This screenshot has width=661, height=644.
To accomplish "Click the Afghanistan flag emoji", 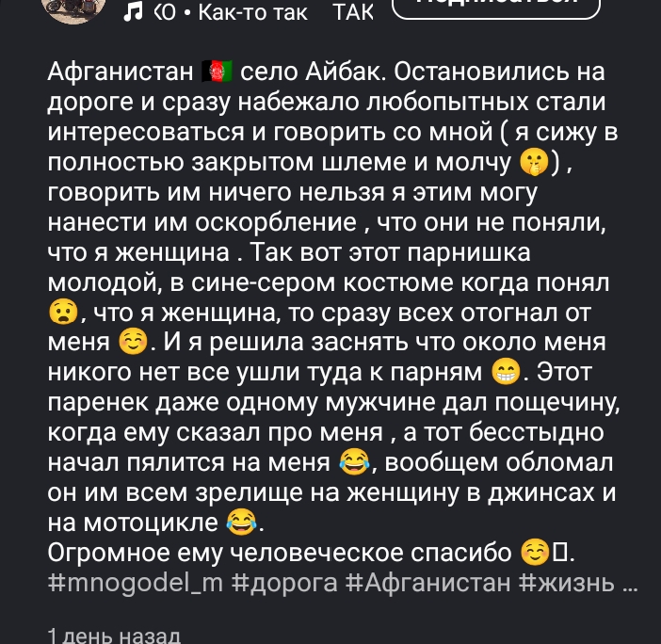I will click(217, 70).
